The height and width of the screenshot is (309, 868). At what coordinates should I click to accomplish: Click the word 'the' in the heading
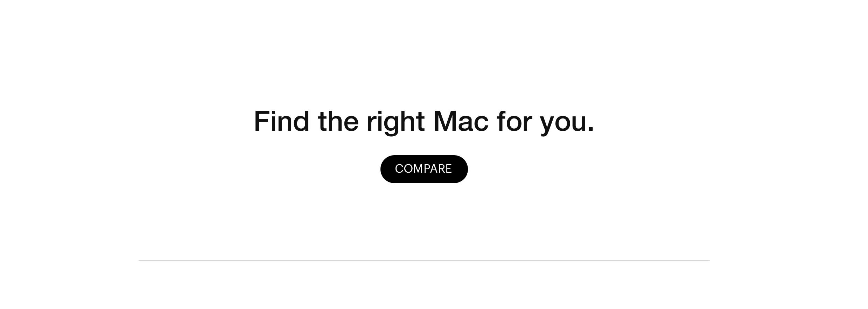pyautogui.click(x=338, y=121)
